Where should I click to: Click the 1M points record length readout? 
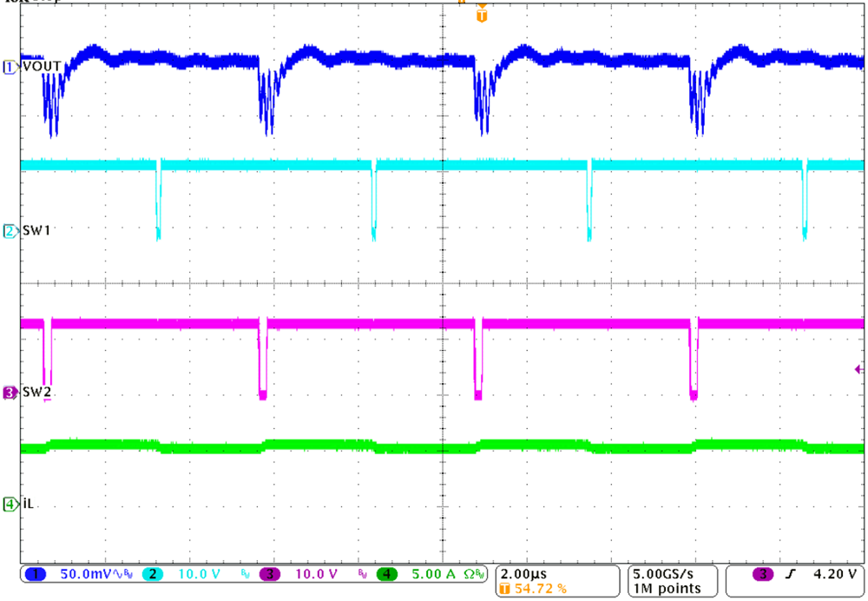666,586
